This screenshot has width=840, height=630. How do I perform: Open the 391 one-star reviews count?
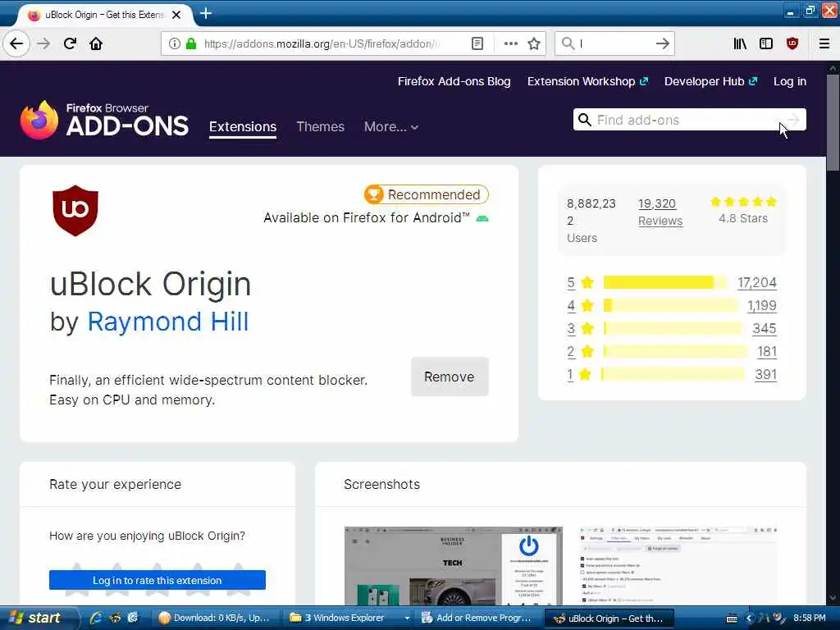pos(765,374)
